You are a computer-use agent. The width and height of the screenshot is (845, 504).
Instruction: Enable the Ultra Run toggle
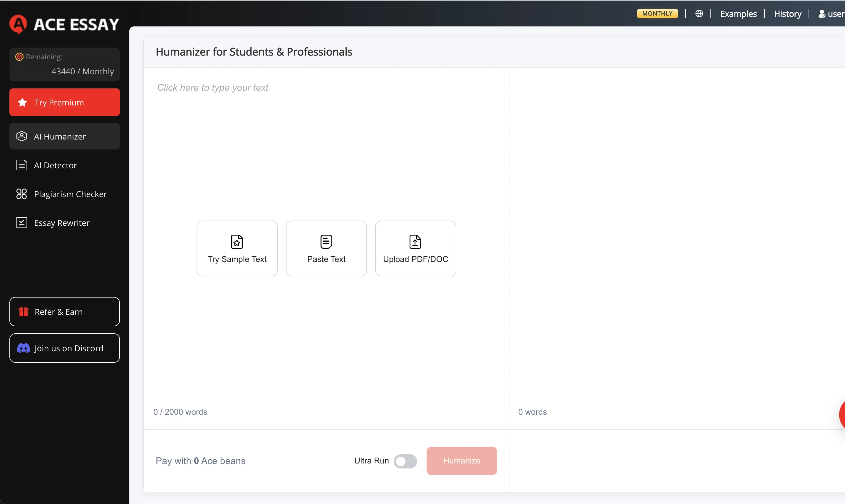(405, 461)
